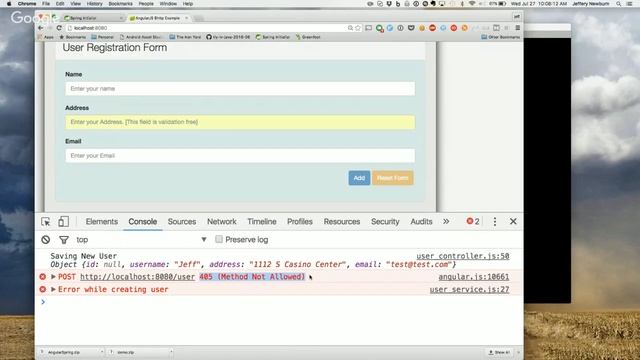Open the Bookmarks menu in menu bar
This screenshot has height=360, width=640.
pyautogui.click(x=120, y=4)
